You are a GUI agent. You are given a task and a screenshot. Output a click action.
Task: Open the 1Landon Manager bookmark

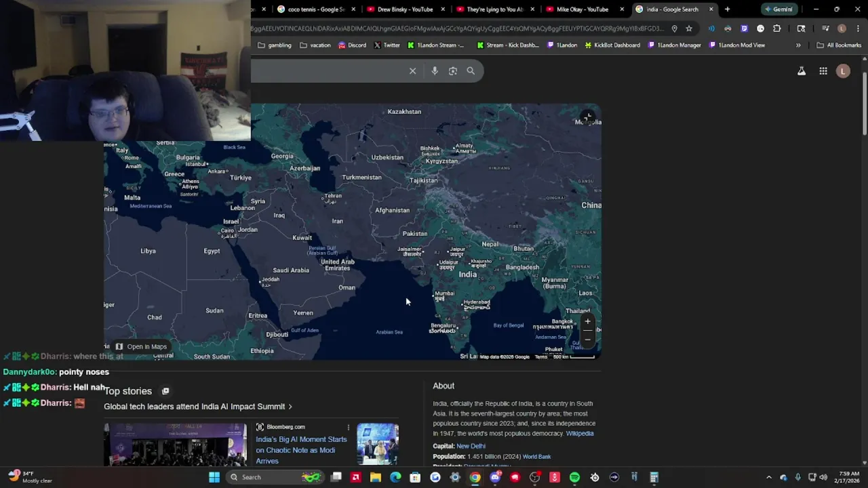[x=674, y=45]
